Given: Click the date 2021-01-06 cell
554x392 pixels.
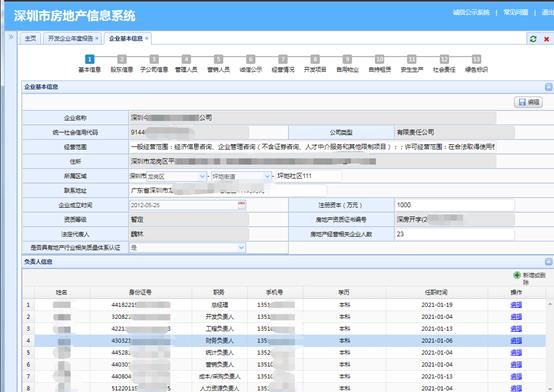Looking at the screenshot, I should coord(437,341).
